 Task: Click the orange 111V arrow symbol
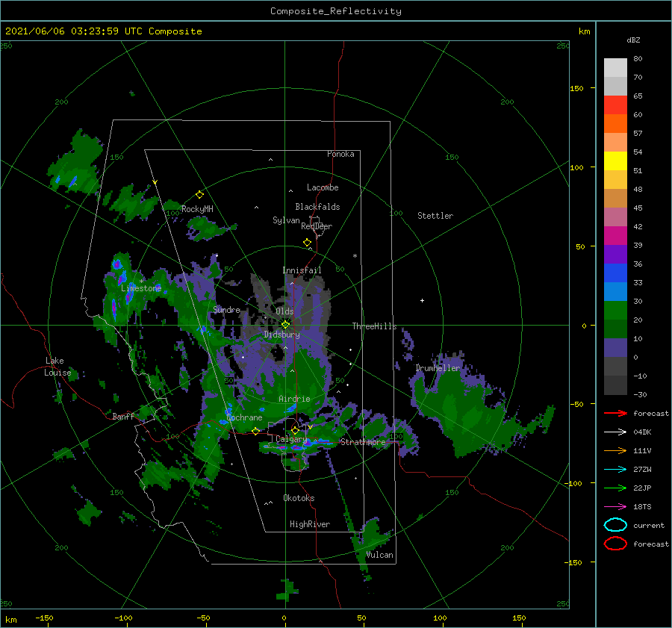(615, 450)
